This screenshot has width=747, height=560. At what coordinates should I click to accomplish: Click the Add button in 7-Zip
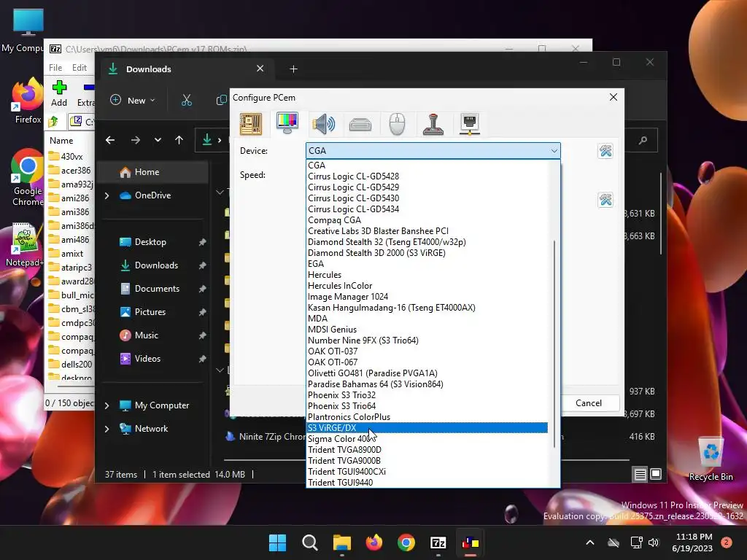click(59, 93)
